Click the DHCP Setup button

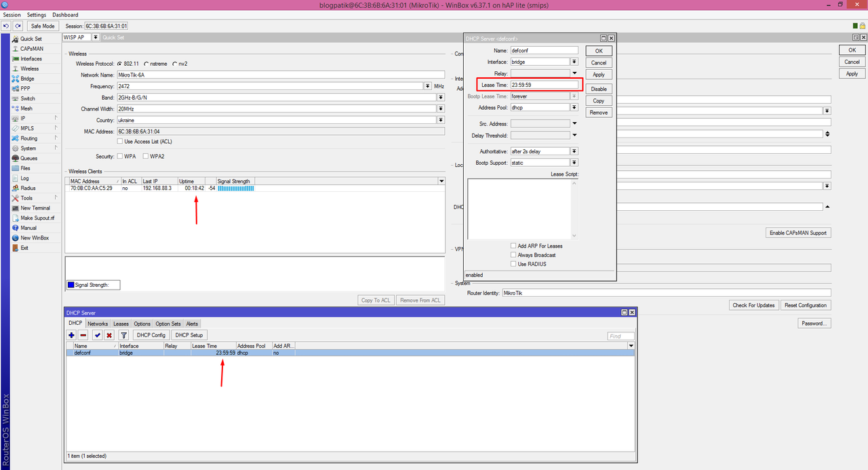[189, 335]
